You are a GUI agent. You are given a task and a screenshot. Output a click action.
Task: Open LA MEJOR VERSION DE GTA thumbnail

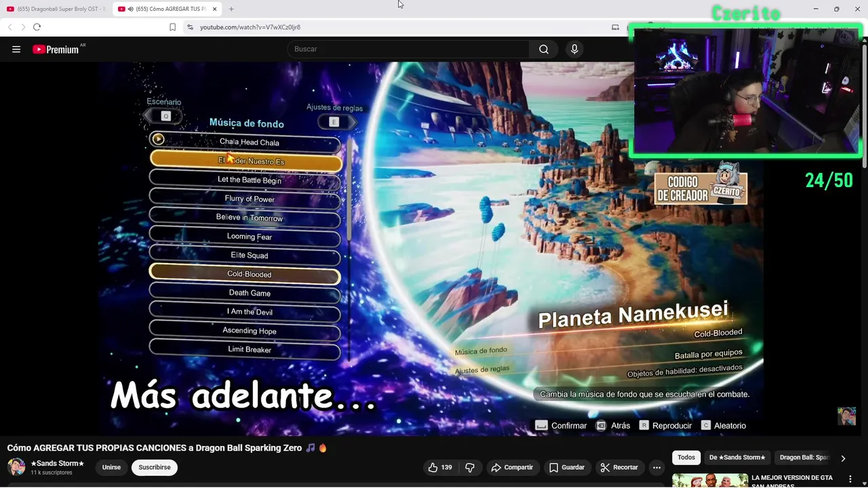[709, 481]
